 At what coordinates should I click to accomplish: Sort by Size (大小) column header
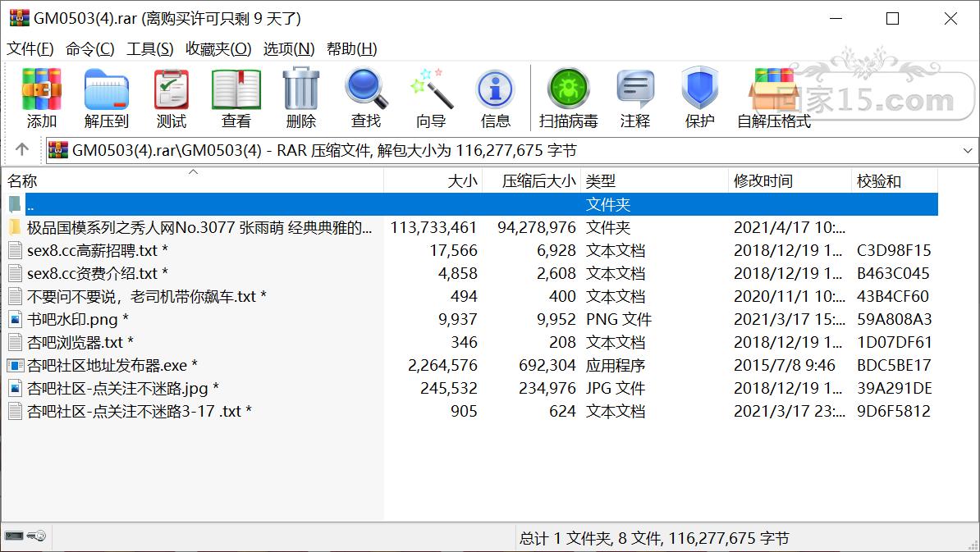coord(433,181)
